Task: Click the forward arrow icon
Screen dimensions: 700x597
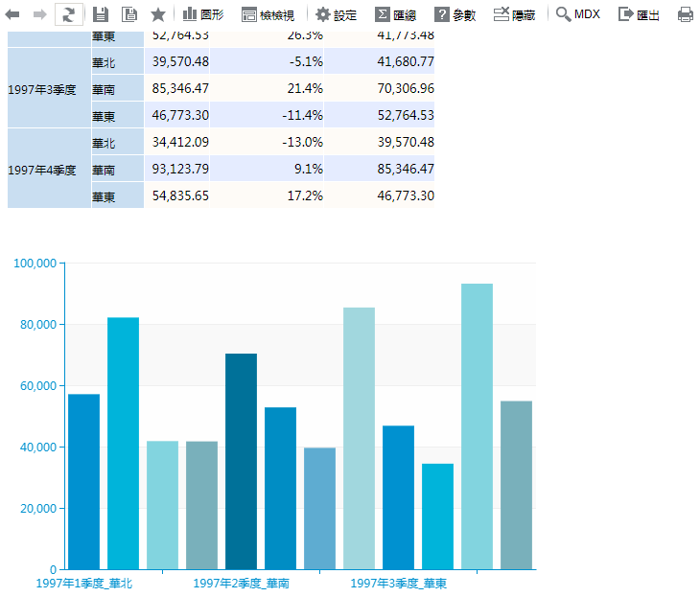Action: point(39,14)
